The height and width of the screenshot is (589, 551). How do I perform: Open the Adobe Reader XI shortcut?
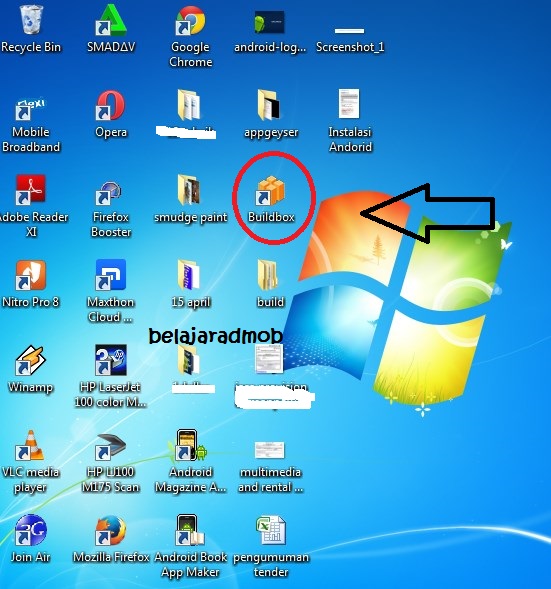30,190
